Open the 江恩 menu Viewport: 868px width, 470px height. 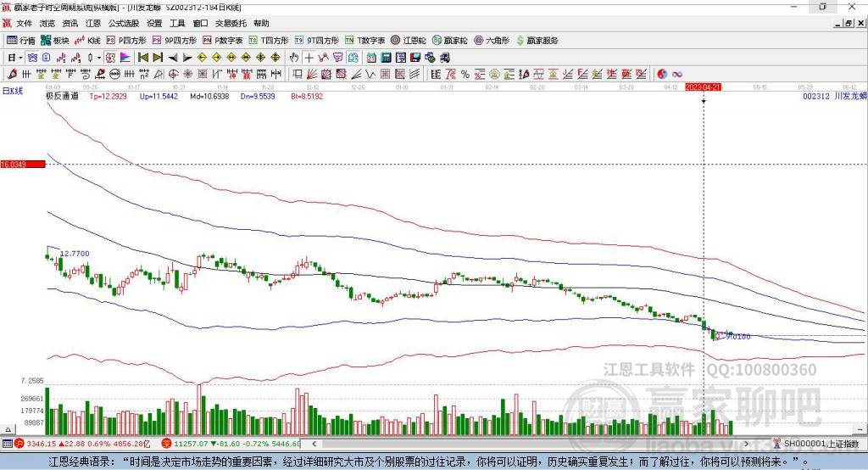click(x=93, y=23)
